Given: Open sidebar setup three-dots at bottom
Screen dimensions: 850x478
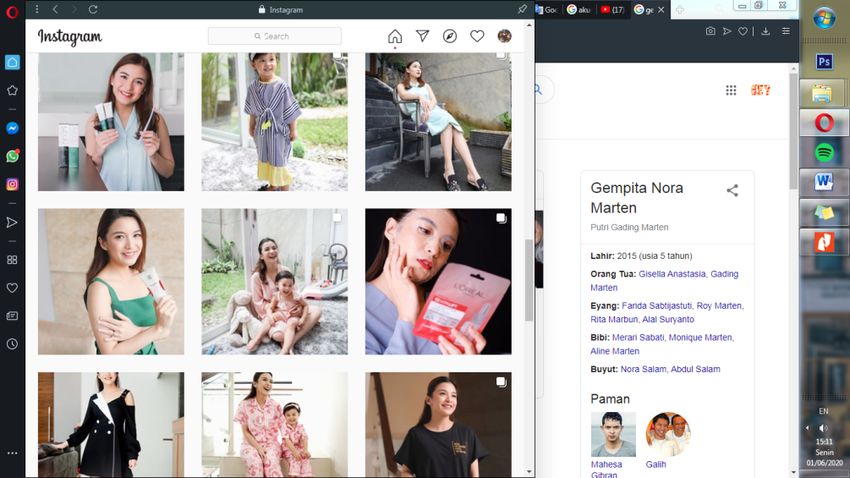Looking at the screenshot, I should 12,453.
